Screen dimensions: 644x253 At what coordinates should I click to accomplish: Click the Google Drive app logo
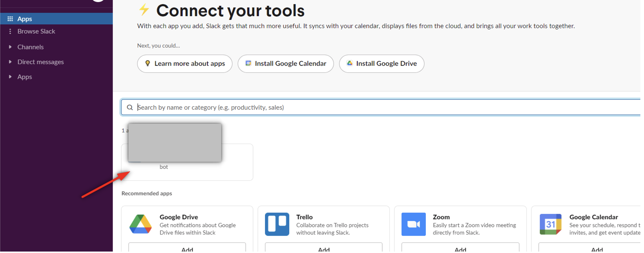(140, 224)
